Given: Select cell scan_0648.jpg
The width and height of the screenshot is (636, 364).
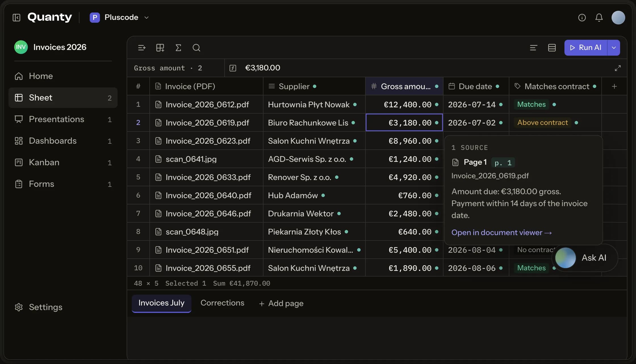Looking at the screenshot, I should pos(206,232).
